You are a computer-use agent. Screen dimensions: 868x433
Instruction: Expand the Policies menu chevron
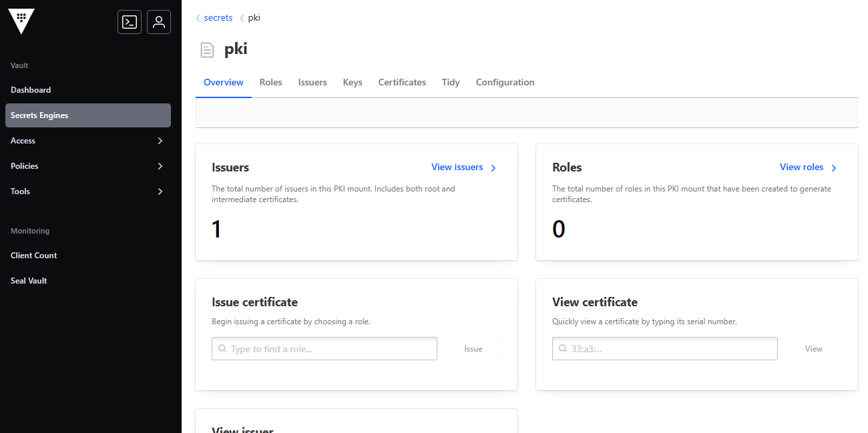click(x=160, y=166)
